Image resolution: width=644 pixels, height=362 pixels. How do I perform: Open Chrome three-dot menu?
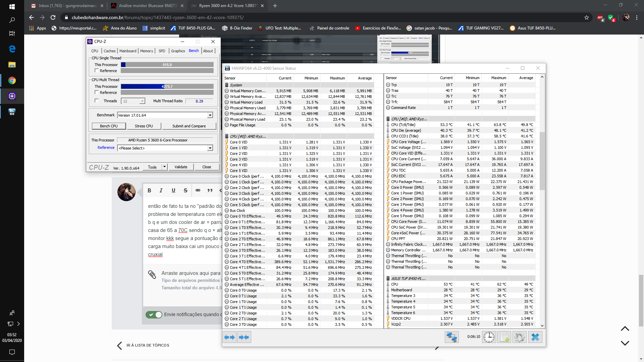tap(637, 17)
